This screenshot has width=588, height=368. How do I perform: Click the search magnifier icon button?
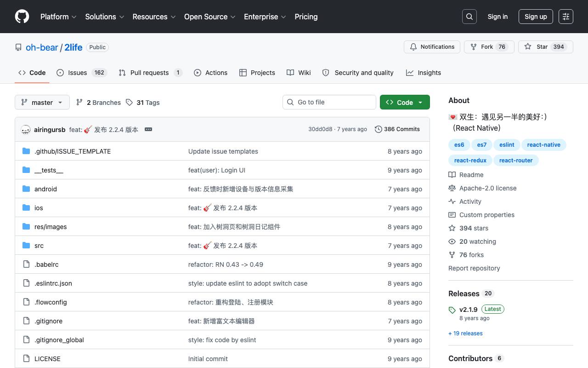click(469, 17)
